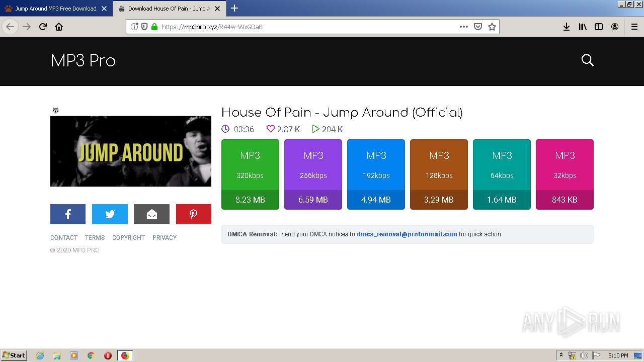Launch Internet Explorer from taskbar

coord(40,355)
